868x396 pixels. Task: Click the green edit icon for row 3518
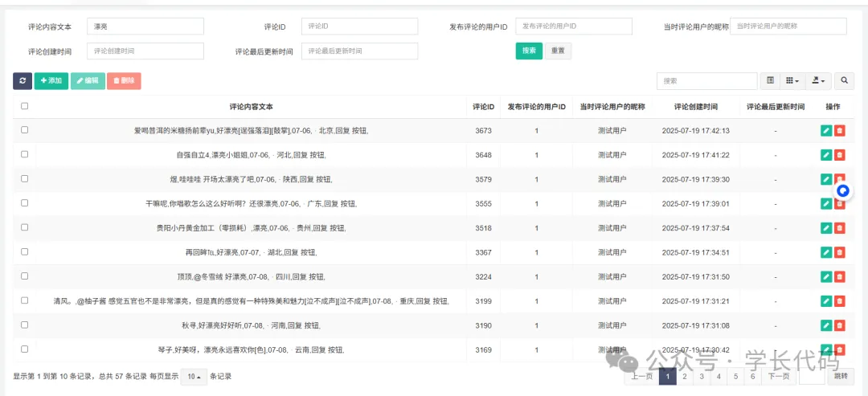click(826, 228)
